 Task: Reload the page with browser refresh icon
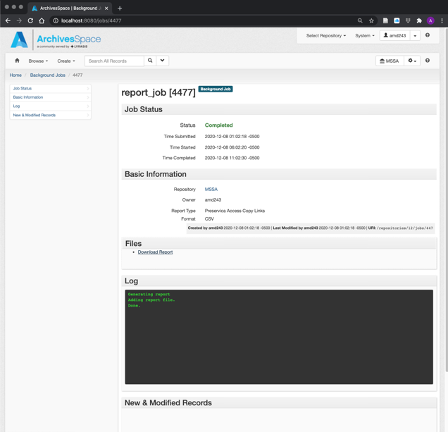click(x=30, y=21)
